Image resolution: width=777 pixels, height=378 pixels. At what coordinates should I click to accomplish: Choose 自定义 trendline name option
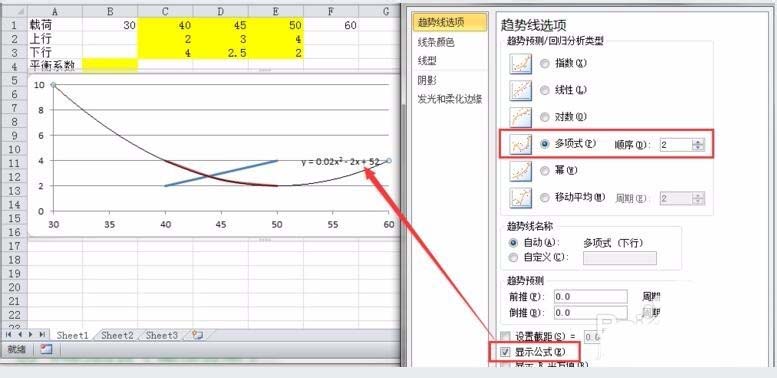(513, 258)
